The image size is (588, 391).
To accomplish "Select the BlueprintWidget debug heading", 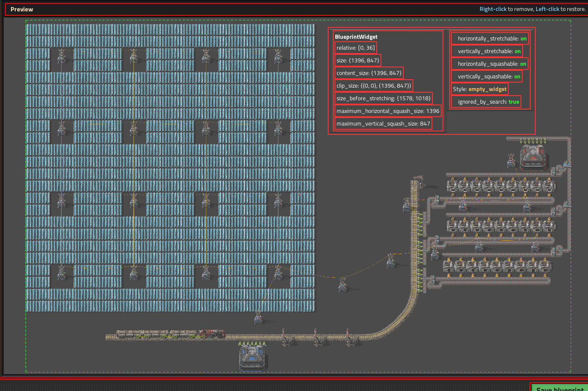I will tap(356, 37).
